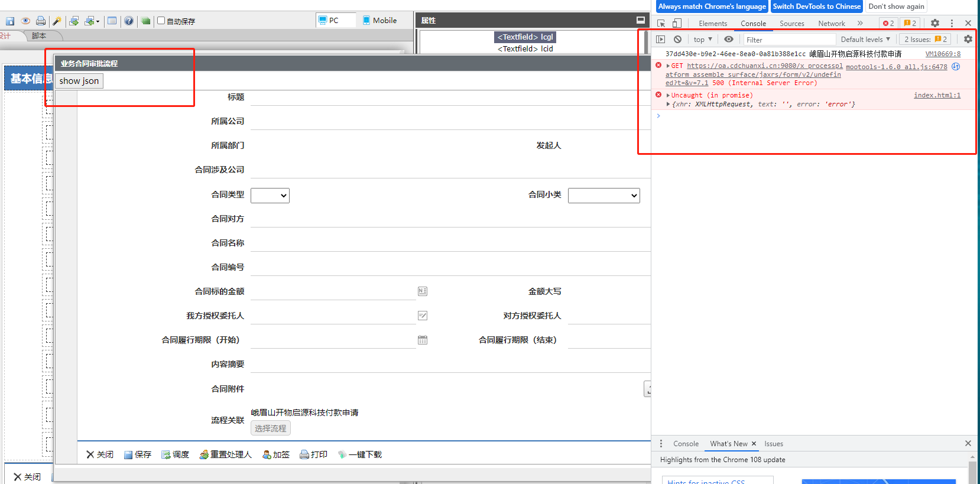The image size is (980, 484).
Task: Open the DevTools three-dot menu
Action: [952, 23]
